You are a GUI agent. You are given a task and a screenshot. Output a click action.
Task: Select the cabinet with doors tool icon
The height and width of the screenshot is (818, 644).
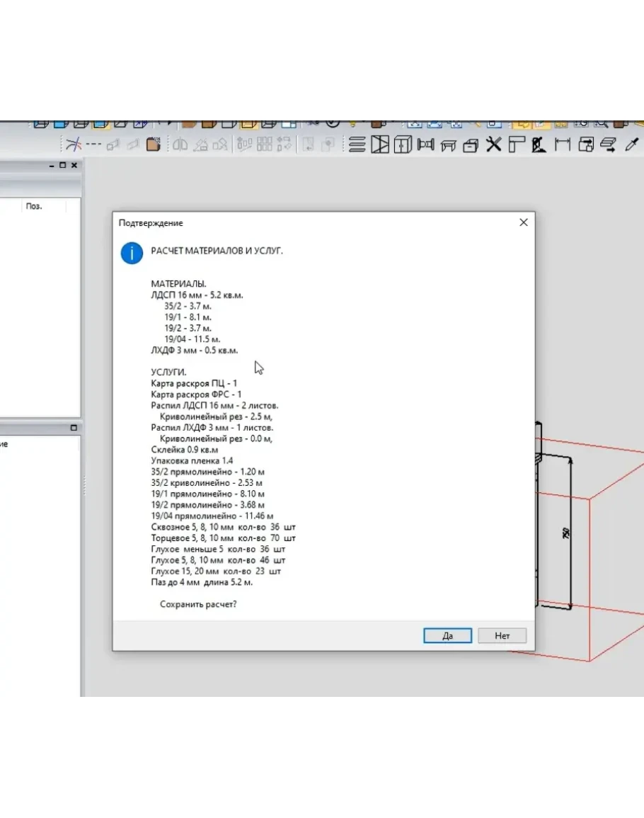click(403, 145)
